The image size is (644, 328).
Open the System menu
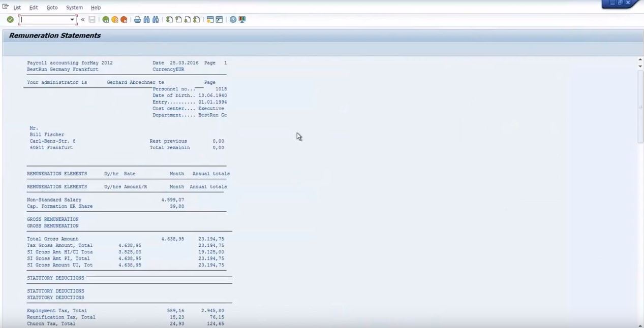pyautogui.click(x=74, y=8)
